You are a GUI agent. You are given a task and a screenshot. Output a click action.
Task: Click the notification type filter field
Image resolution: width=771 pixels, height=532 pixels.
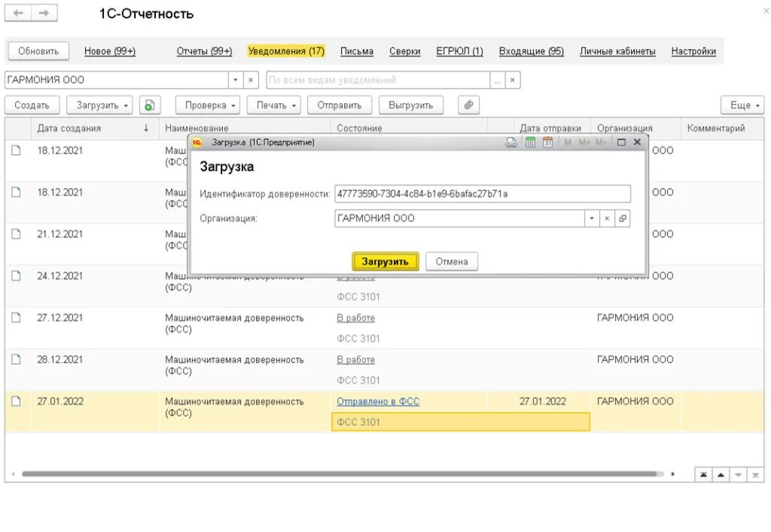tap(378, 80)
